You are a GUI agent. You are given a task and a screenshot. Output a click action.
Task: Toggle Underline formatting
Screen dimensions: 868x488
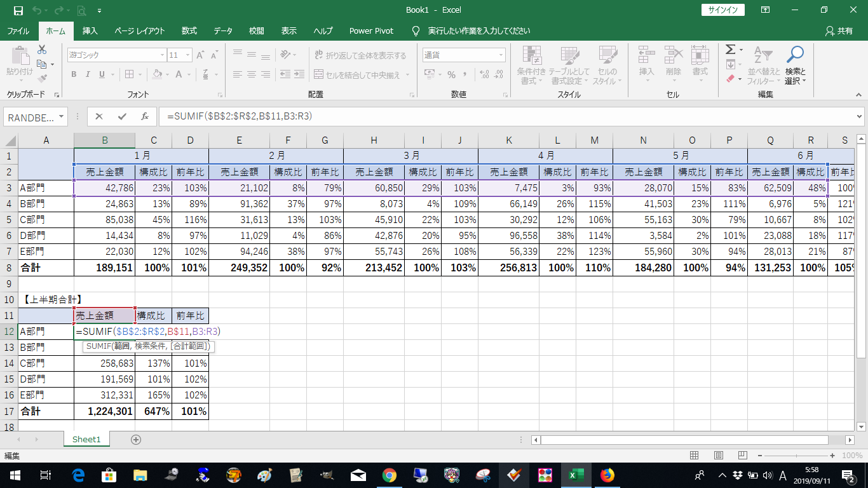click(x=102, y=74)
